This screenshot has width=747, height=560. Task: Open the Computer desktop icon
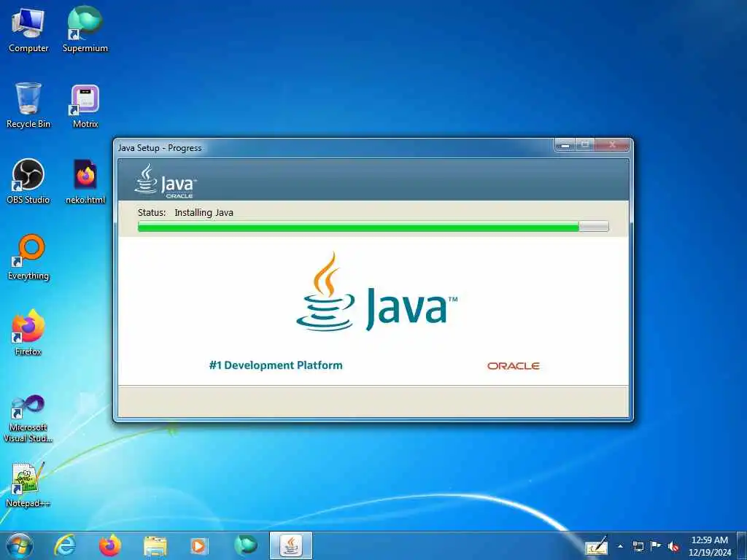point(28,29)
